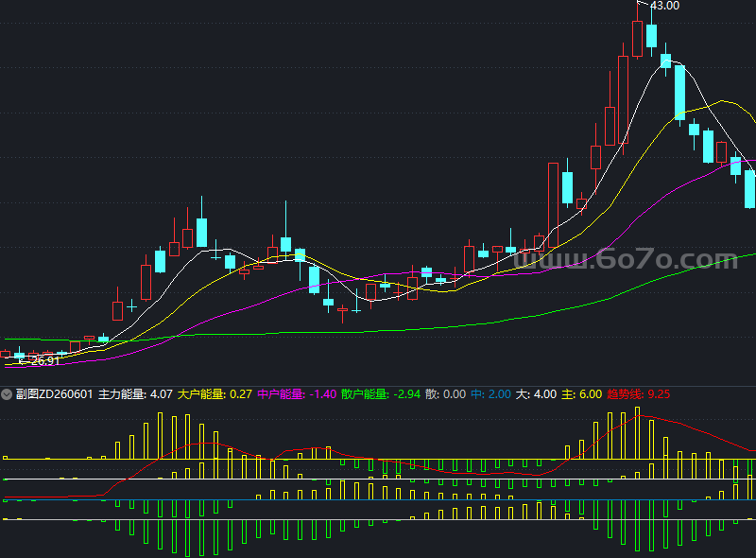Click the 主: 6.00 label
Viewport: 756px width, 558px height.
pyautogui.click(x=581, y=394)
